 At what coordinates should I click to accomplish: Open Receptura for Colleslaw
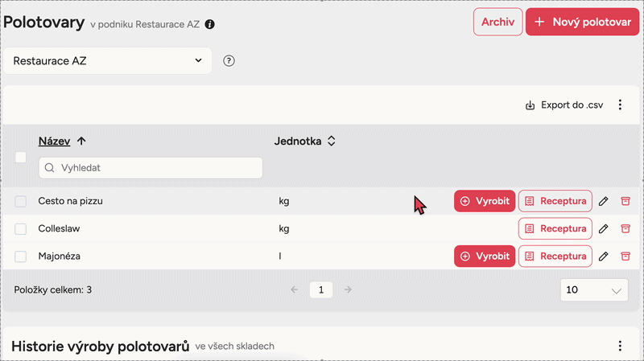coord(555,229)
